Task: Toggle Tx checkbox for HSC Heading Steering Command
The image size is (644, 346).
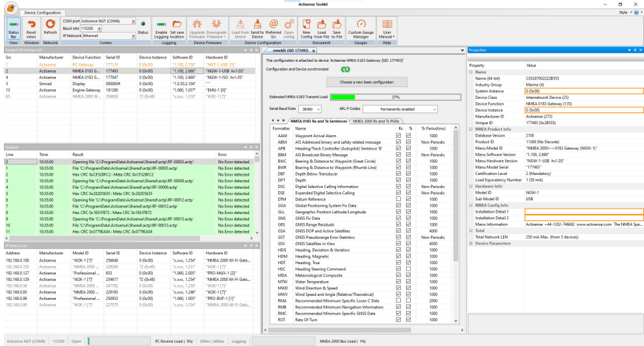Action: pos(408,269)
